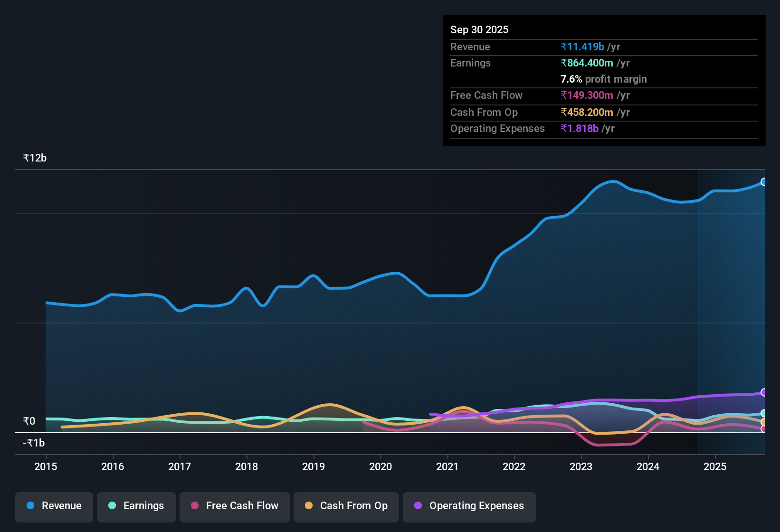Screen dimensions: 780x532
Task: Click the 7.6% profit margin text
Action: pos(603,79)
